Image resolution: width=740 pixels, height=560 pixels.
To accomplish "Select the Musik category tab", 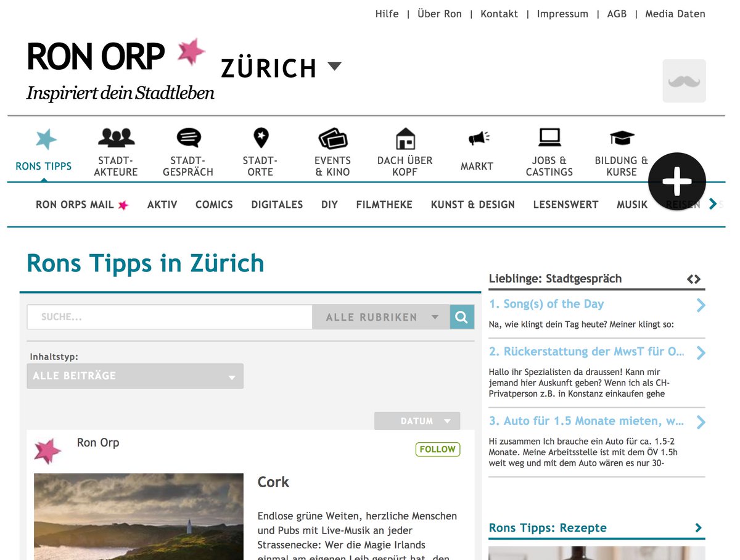I will pyautogui.click(x=632, y=205).
